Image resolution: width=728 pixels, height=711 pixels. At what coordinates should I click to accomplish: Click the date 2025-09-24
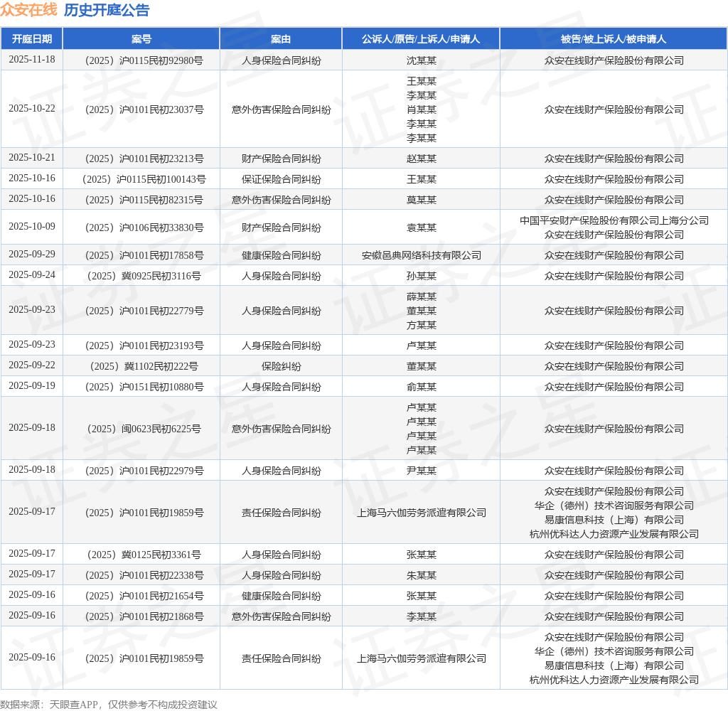tap(31, 274)
